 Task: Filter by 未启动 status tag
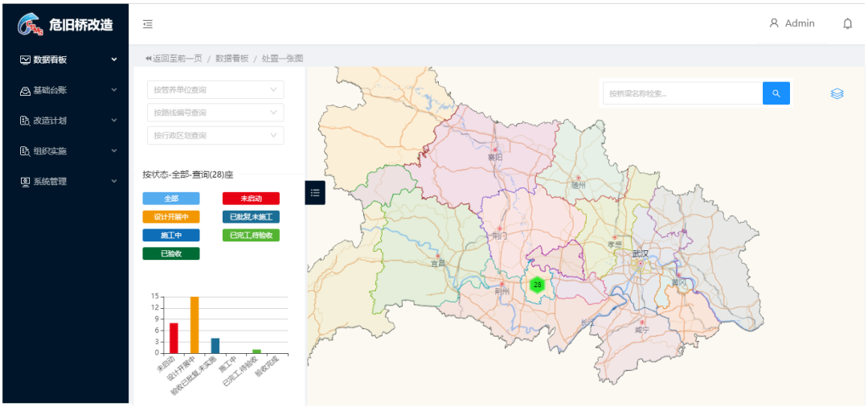(251, 199)
